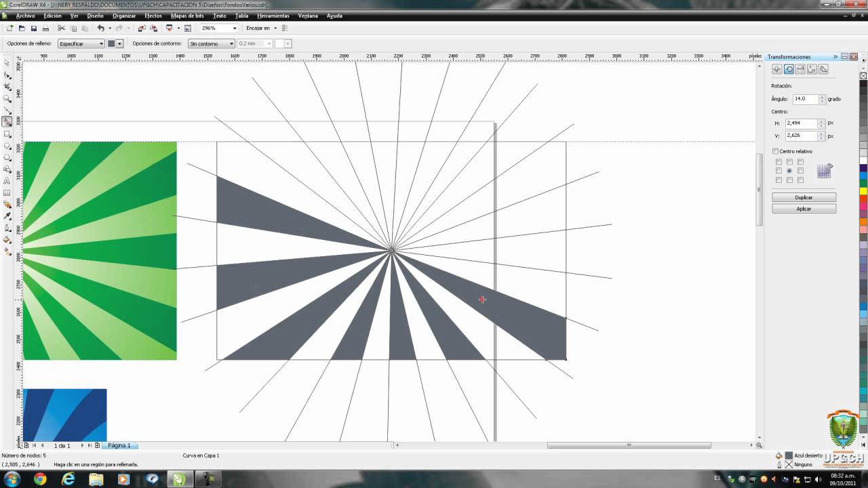
Task: Open the Mapas de bits menu
Action: [x=187, y=16]
